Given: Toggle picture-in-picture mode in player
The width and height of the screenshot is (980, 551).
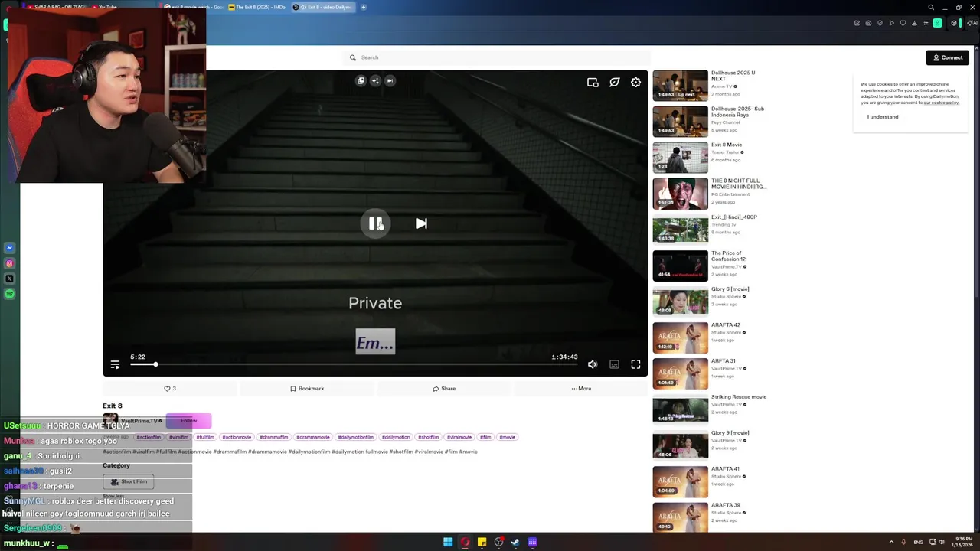Looking at the screenshot, I should pos(593,82).
